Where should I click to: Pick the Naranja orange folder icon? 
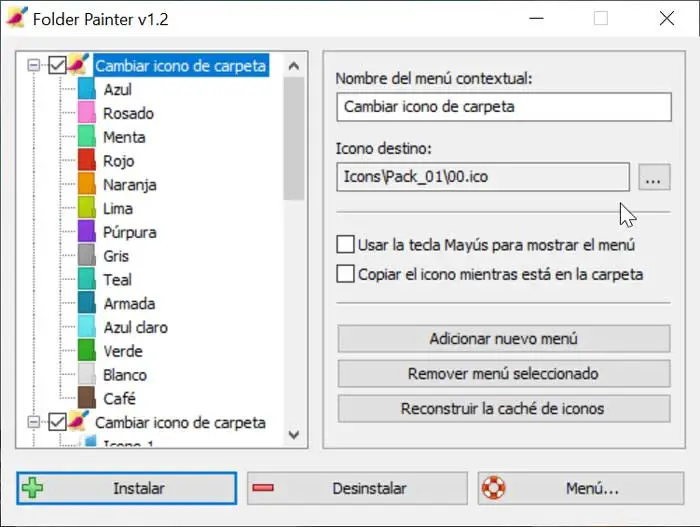point(87,184)
